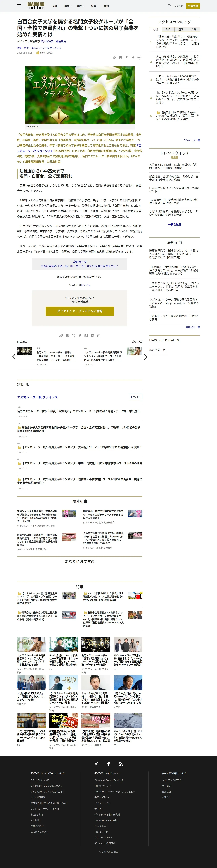Image resolution: width=217 pixels, height=868 pixels.
Task: Open 書籍 in header navigation
Action: [106, 6]
